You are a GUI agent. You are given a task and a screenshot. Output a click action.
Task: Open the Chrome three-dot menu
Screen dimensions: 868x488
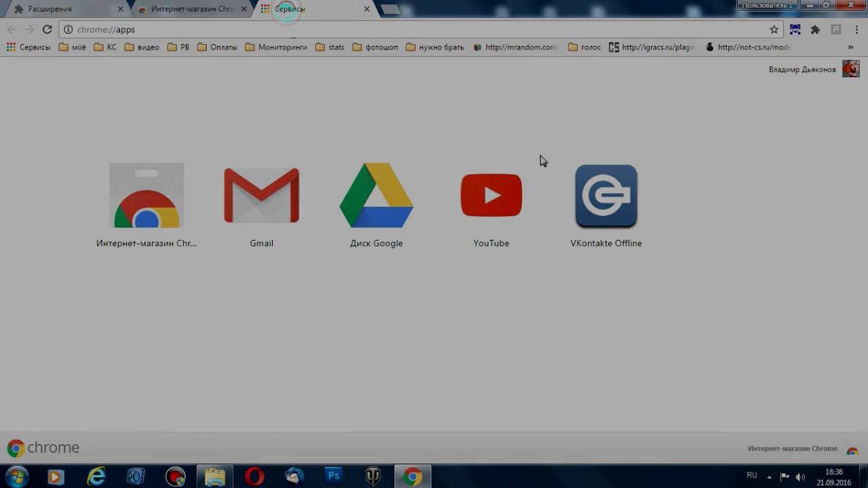856,29
